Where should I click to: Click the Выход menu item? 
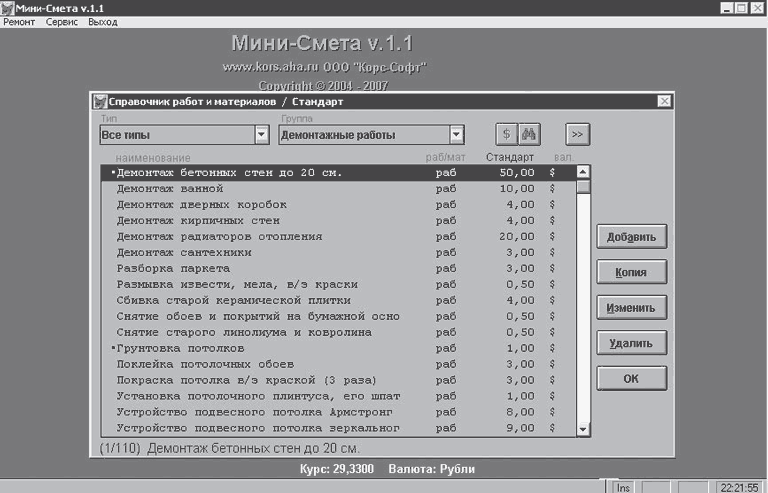click(102, 22)
